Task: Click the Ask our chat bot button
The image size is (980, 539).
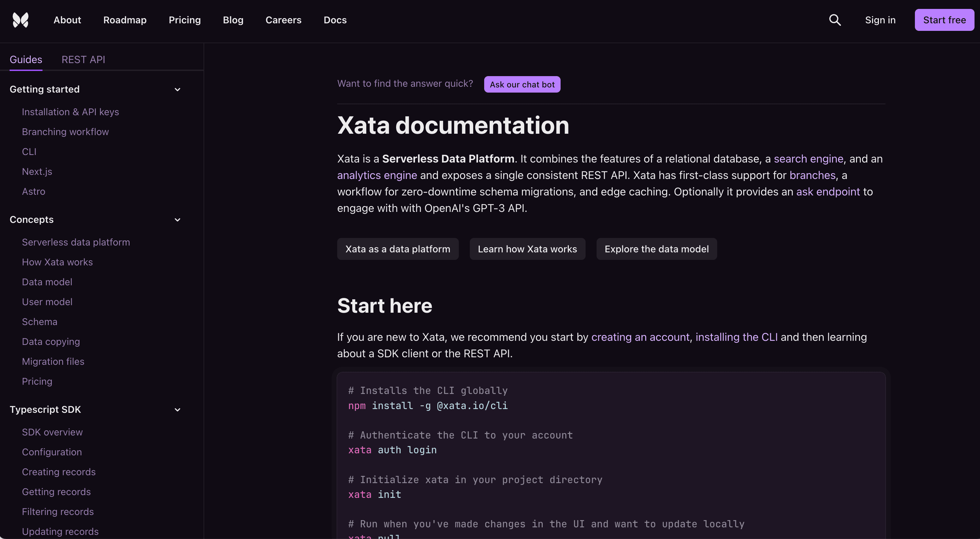Action: click(522, 84)
